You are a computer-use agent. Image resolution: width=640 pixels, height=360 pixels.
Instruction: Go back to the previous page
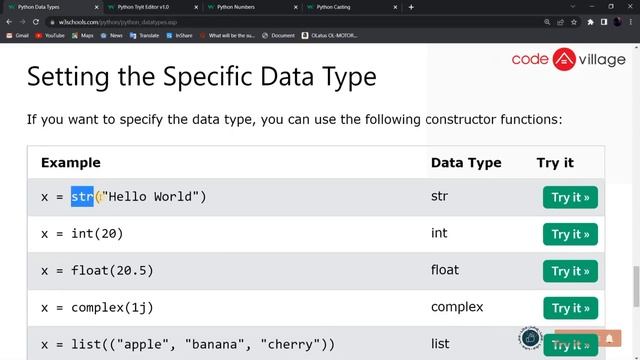click(9, 22)
